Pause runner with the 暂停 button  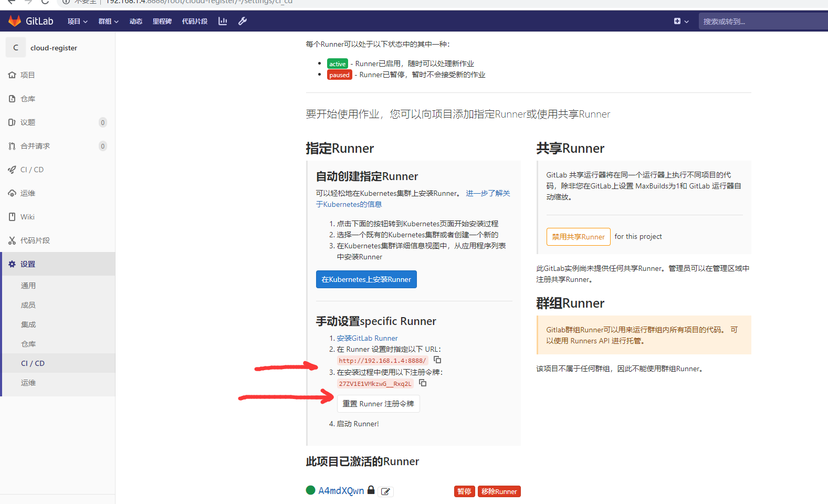tap(464, 491)
